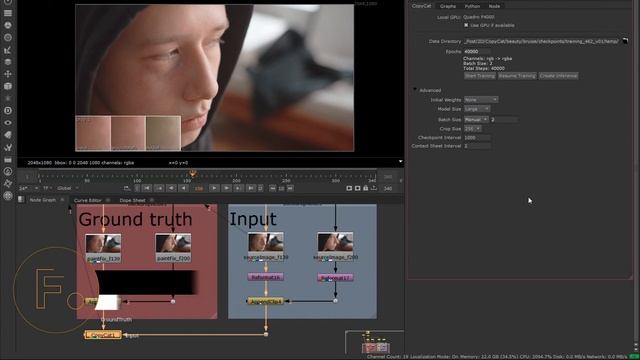Go to previous keyframe
Screen dimensions: 640x360
coord(159,188)
